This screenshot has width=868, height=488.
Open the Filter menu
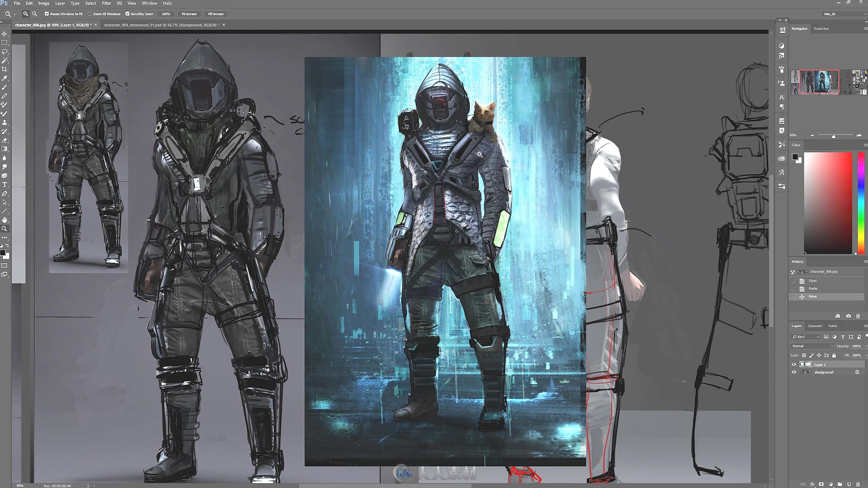pos(106,3)
